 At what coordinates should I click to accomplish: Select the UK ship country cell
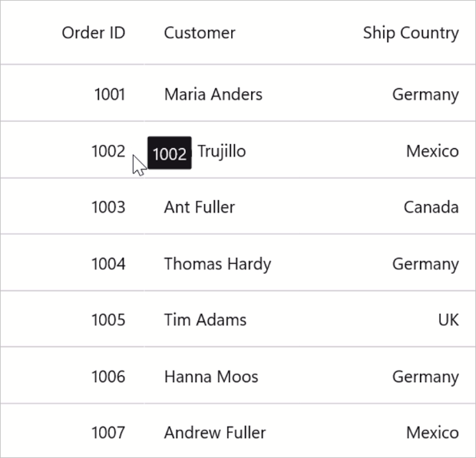click(448, 320)
